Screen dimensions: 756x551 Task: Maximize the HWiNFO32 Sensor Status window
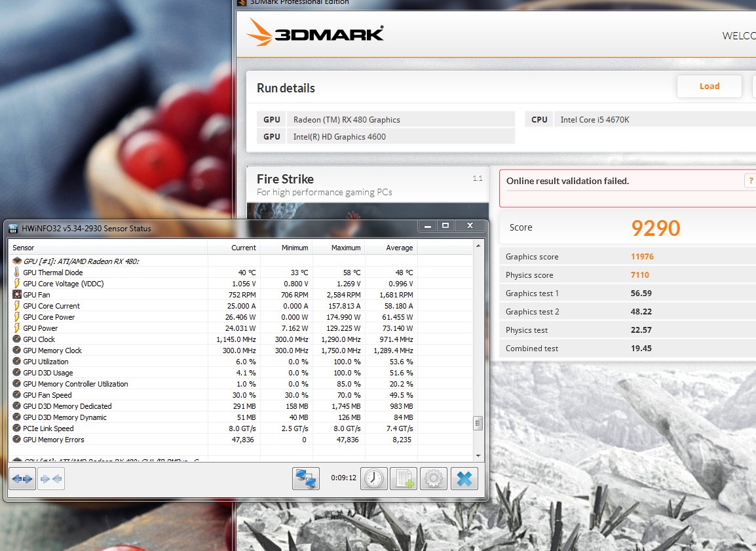445,225
